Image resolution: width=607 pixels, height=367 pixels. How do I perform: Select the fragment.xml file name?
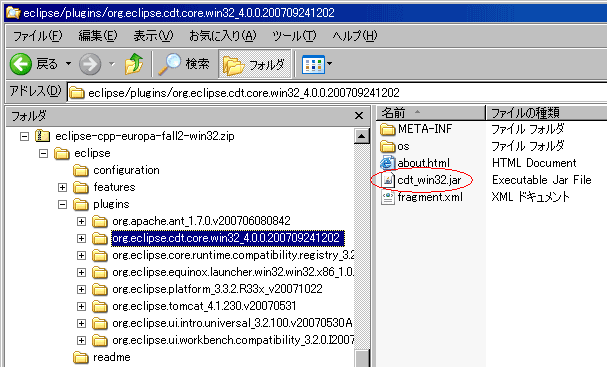(x=430, y=197)
